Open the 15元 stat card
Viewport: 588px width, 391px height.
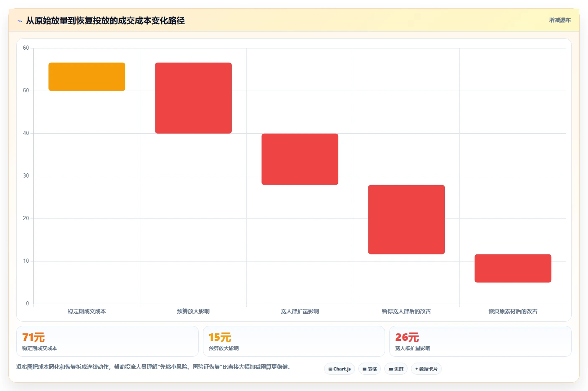click(294, 341)
